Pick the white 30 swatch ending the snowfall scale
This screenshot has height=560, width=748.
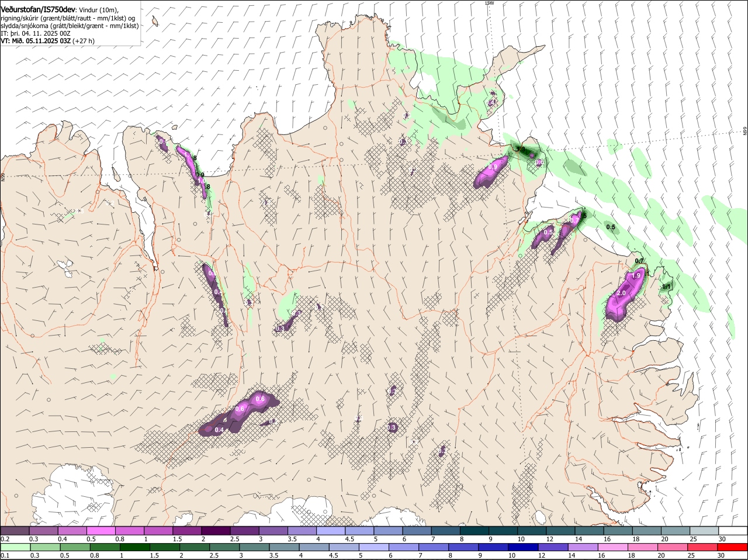coord(732,530)
